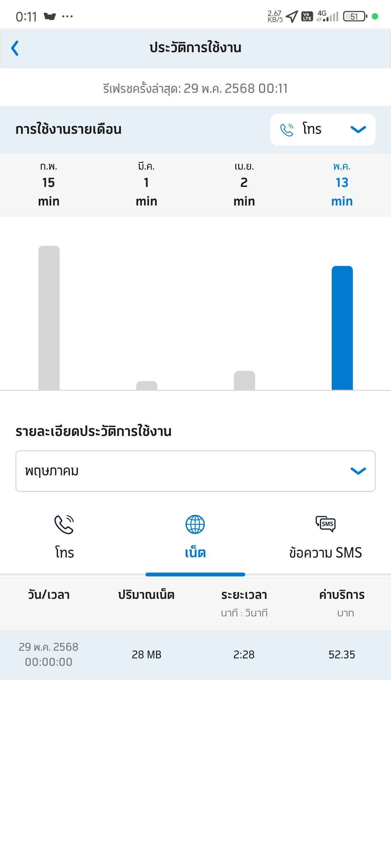The image size is (391, 868).
Task: Open the โทร usage type dropdown
Action: tap(322, 130)
